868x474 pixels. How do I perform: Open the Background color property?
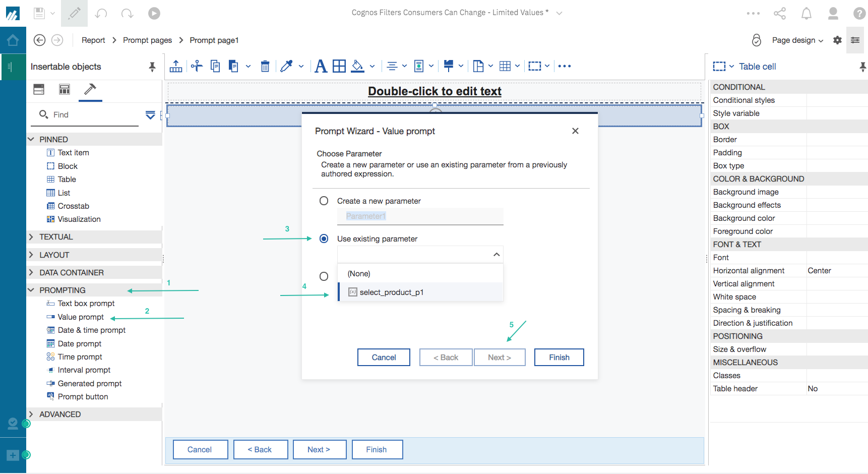click(788, 218)
